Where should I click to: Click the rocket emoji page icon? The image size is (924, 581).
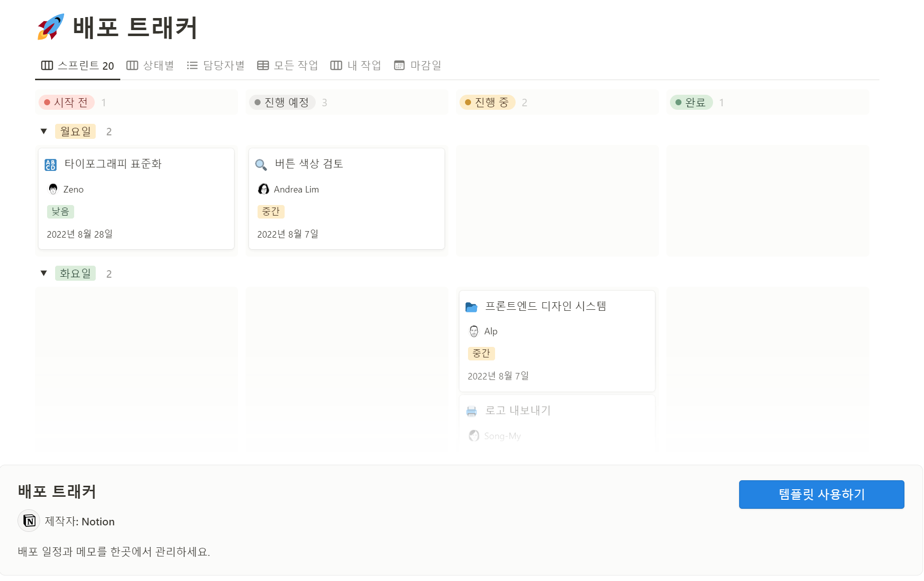[51, 27]
